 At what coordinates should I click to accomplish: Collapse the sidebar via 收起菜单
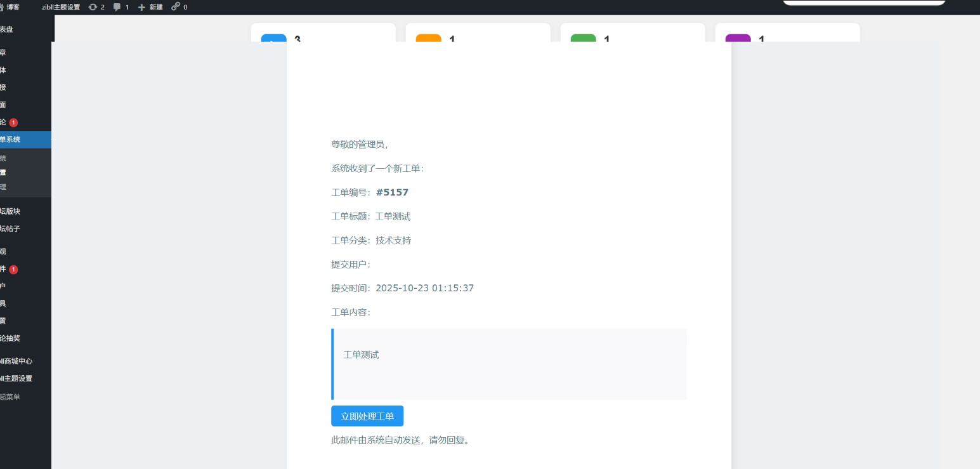click(x=10, y=397)
